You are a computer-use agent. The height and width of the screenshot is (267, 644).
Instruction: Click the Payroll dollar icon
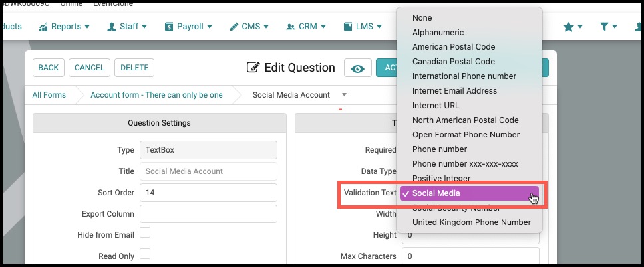169,27
